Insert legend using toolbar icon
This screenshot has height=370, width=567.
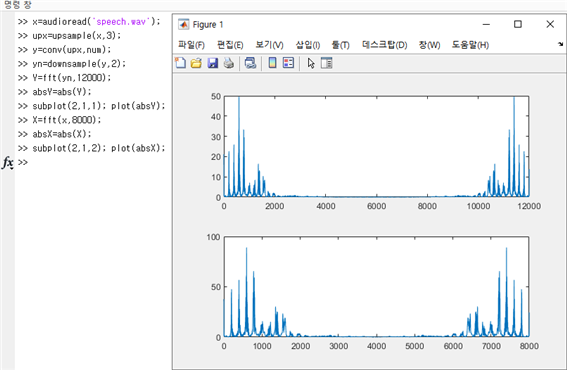pyautogui.click(x=289, y=63)
